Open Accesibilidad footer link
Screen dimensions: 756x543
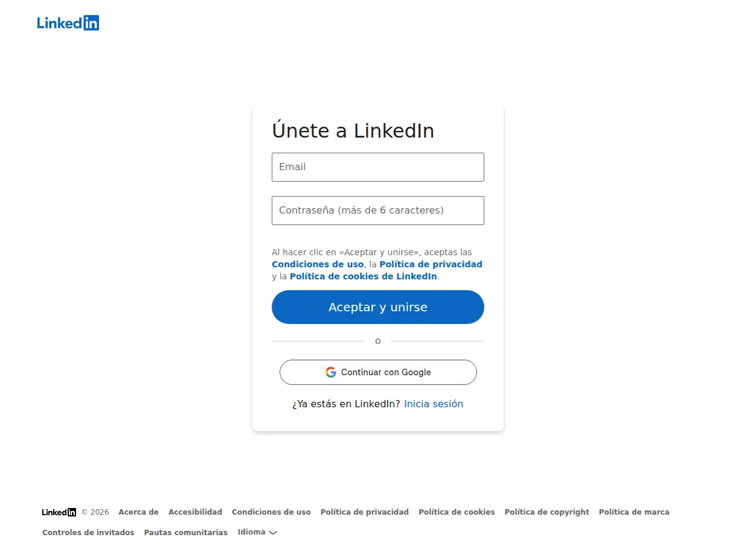[196, 512]
